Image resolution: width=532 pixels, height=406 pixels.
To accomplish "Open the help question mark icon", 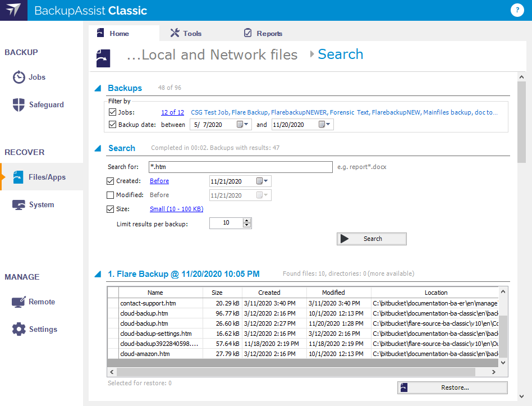I will pyautogui.click(x=517, y=10).
